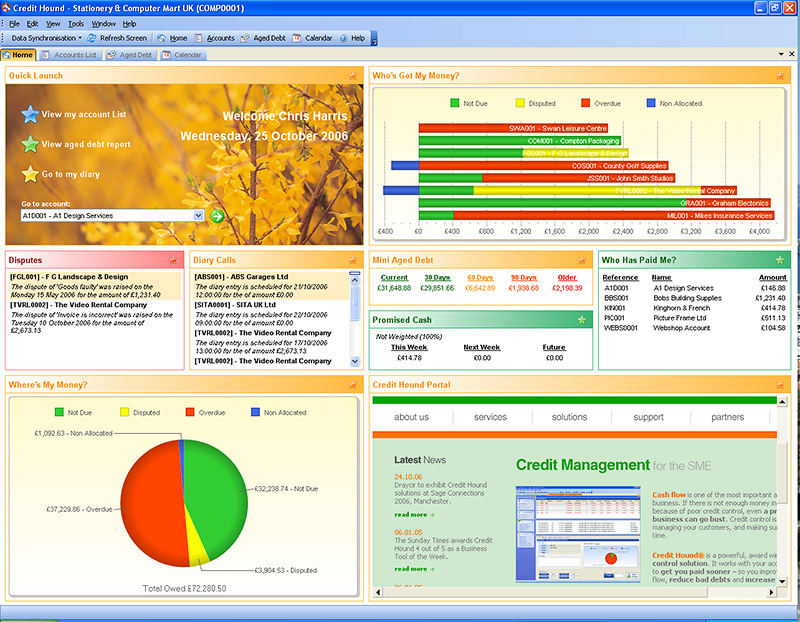Click Future in Promised Cash
The height and width of the screenshot is (622, 800).
554,347
